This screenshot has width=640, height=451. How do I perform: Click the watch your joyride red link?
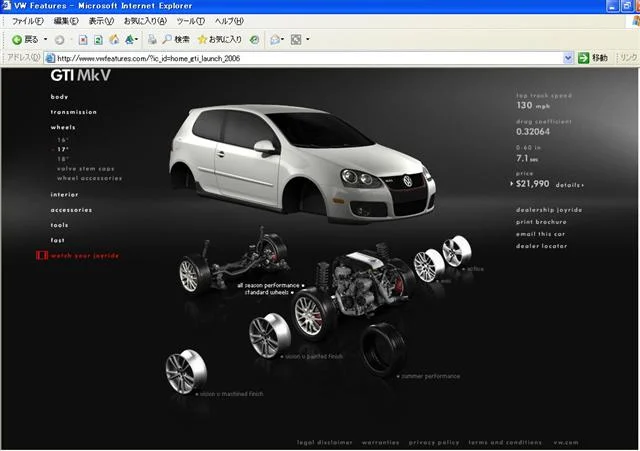pyautogui.click(x=85, y=256)
